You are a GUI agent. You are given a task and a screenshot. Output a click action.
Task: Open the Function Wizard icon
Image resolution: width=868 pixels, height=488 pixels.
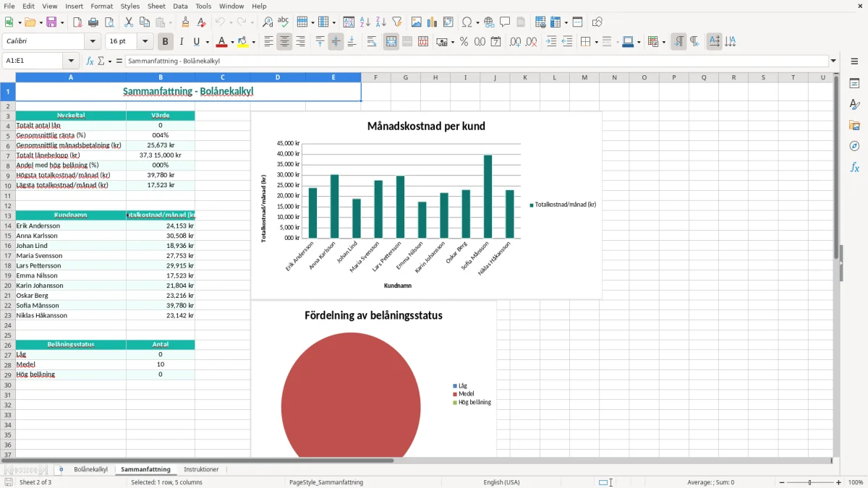pos(90,61)
